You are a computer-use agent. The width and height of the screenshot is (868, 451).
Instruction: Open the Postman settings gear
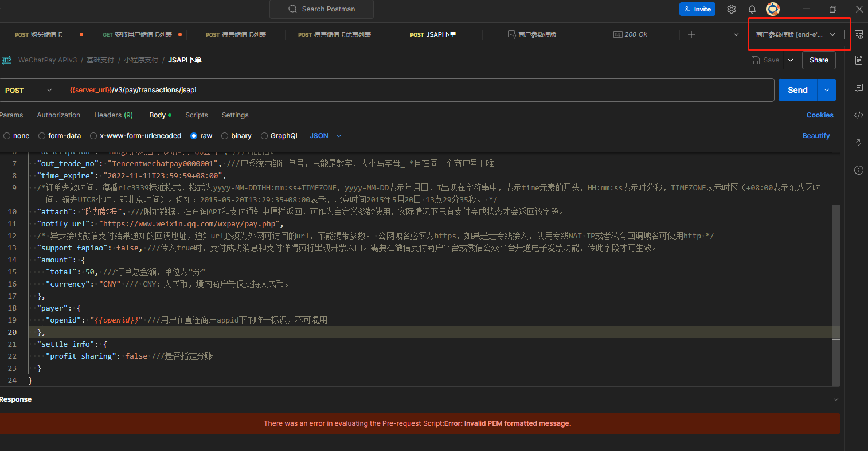731,9
